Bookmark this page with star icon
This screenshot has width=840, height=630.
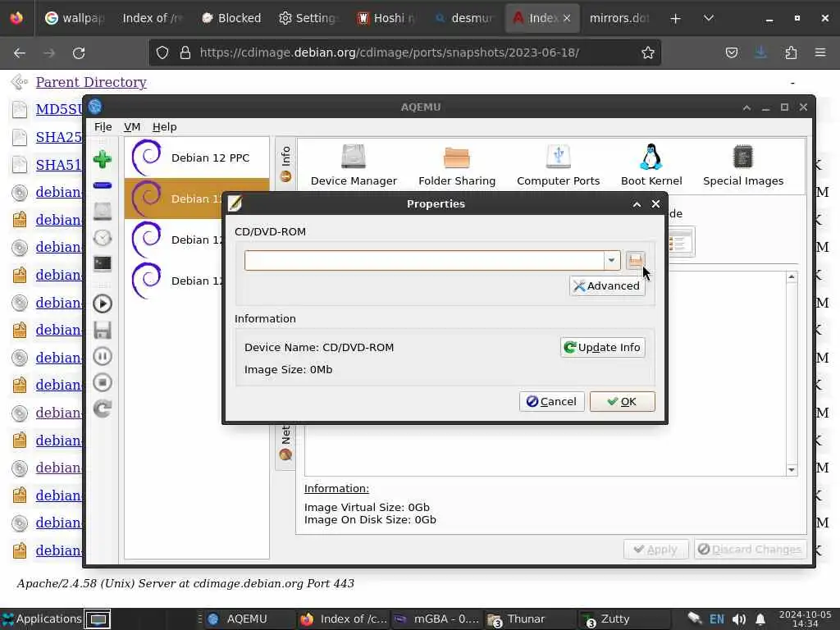648,52
